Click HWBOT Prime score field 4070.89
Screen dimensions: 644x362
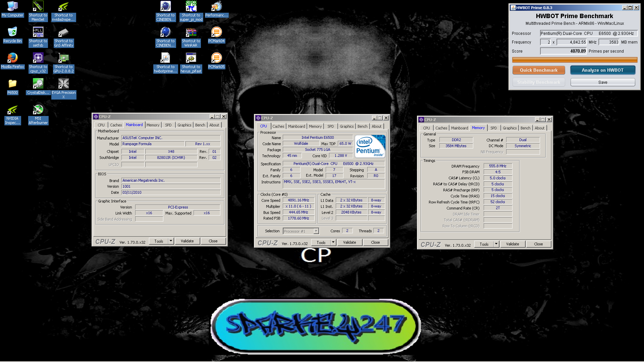pyautogui.click(x=563, y=51)
